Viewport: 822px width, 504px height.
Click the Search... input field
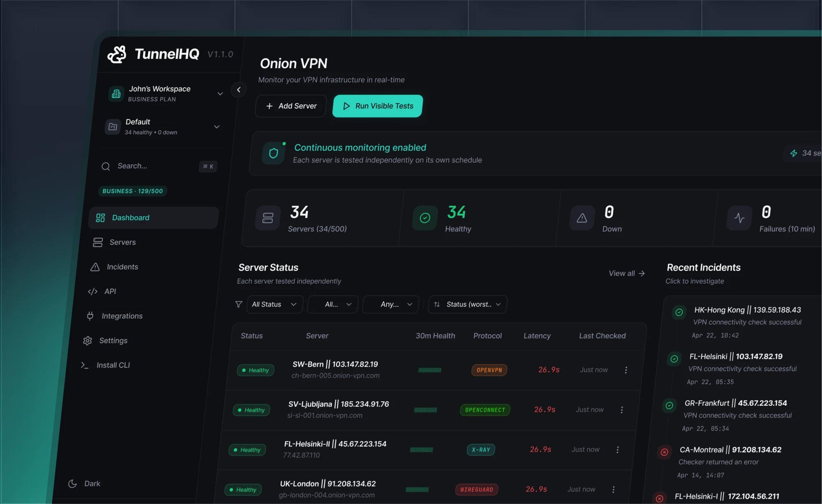[x=159, y=166]
